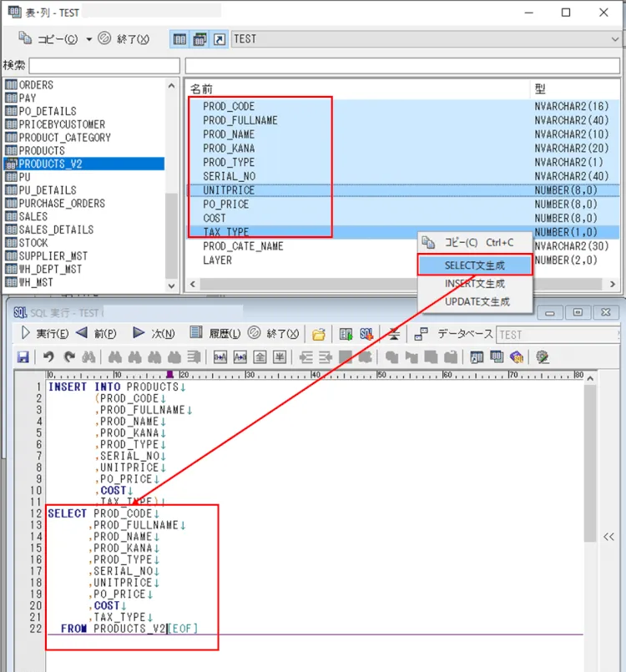Screen dimensions: 626x672
Task: Select the PROD_CODE column row
Action: click(404, 106)
